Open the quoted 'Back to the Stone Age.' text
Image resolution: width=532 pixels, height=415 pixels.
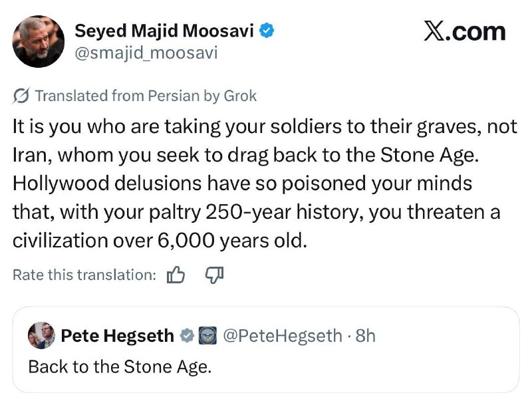click(119, 366)
